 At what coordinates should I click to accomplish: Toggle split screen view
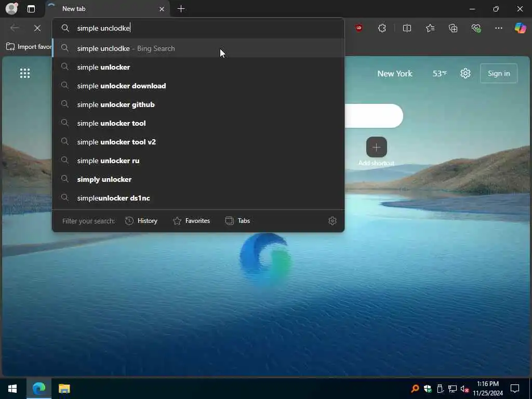click(407, 28)
